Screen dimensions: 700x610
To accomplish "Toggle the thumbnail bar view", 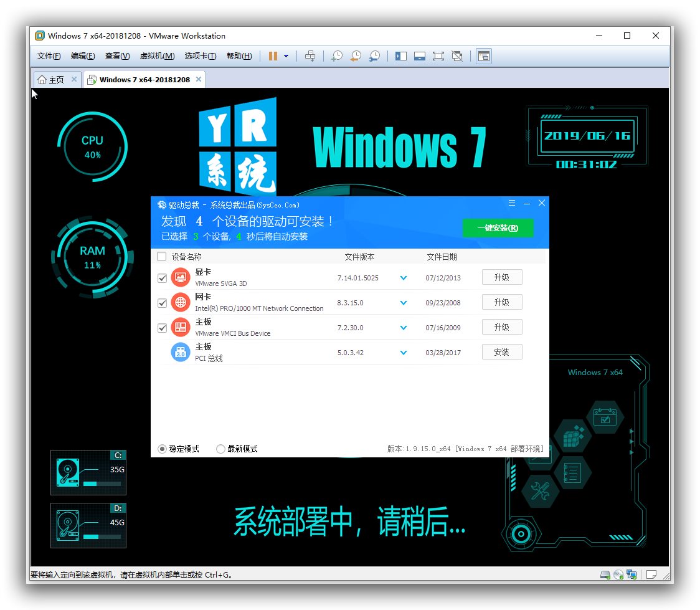I will pos(420,56).
